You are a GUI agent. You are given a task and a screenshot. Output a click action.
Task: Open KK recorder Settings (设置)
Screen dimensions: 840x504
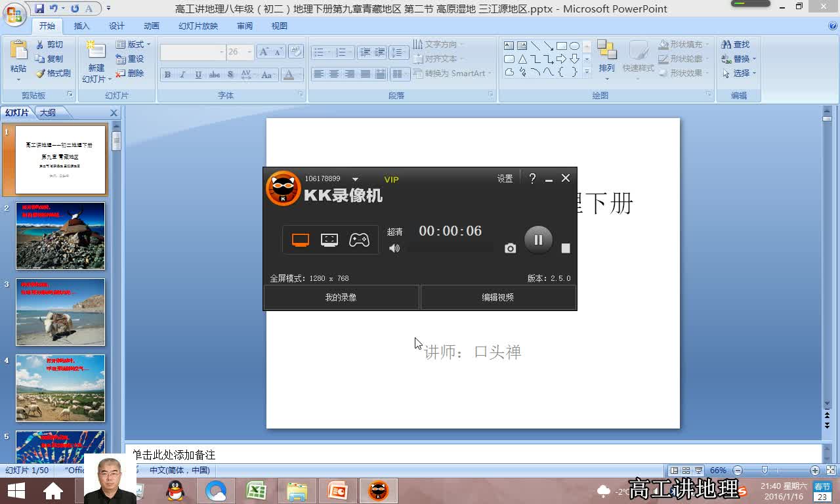pyautogui.click(x=505, y=178)
